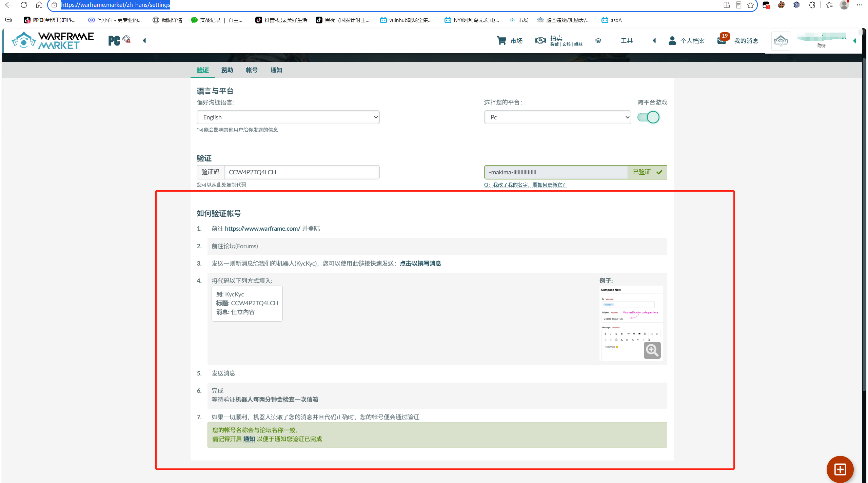
Task: Open favorites list icon
Action: (829, 5)
